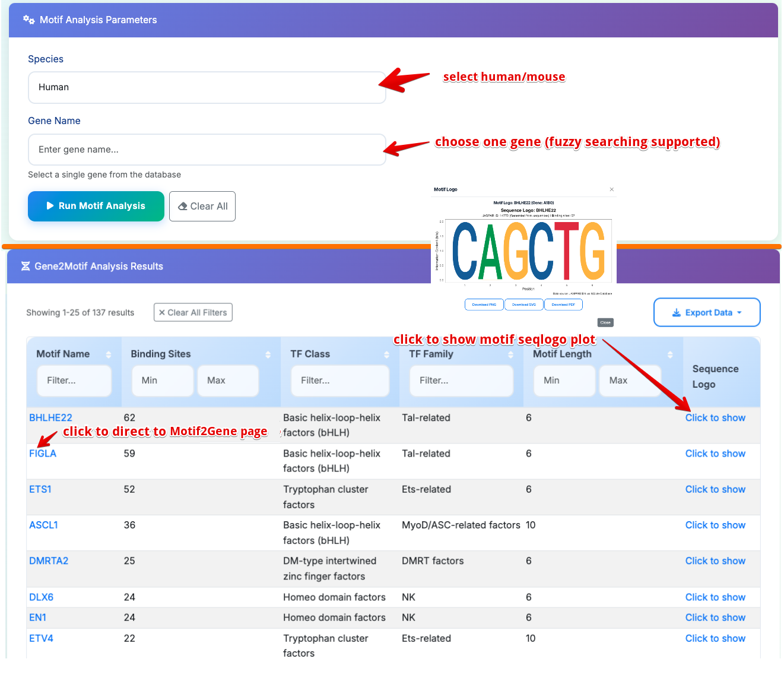The image size is (784, 678).
Task: Remove filters with Clear All Filters
Action: (193, 312)
